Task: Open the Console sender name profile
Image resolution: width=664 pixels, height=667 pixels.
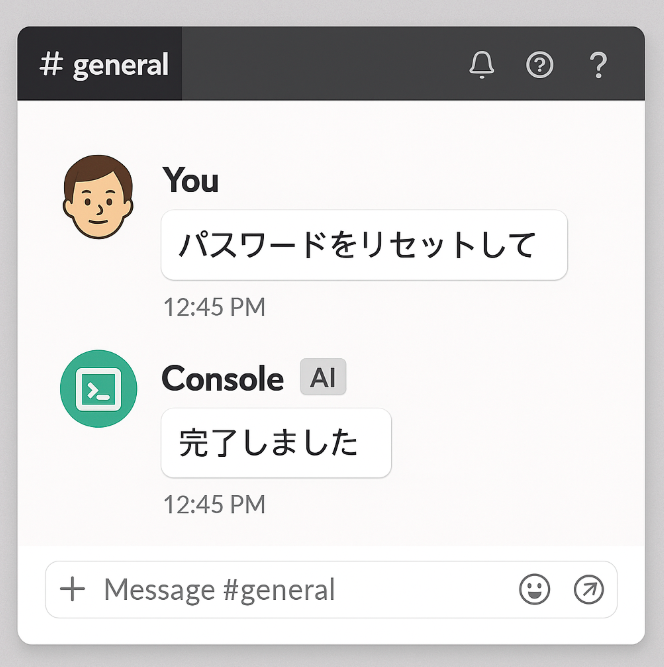Action: pos(223,378)
